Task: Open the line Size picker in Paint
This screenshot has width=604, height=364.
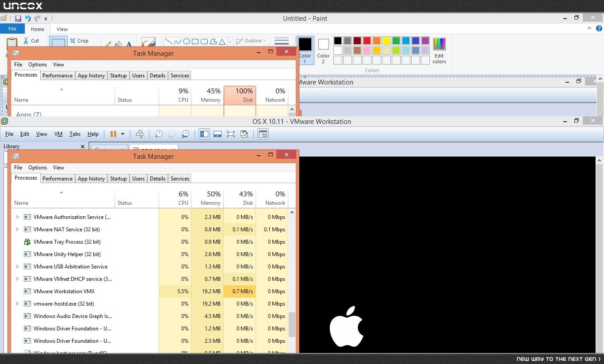Action: (282, 42)
